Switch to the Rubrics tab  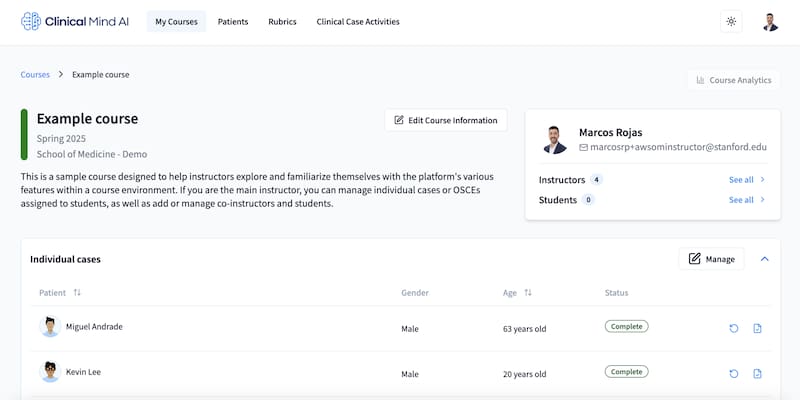pyautogui.click(x=282, y=21)
